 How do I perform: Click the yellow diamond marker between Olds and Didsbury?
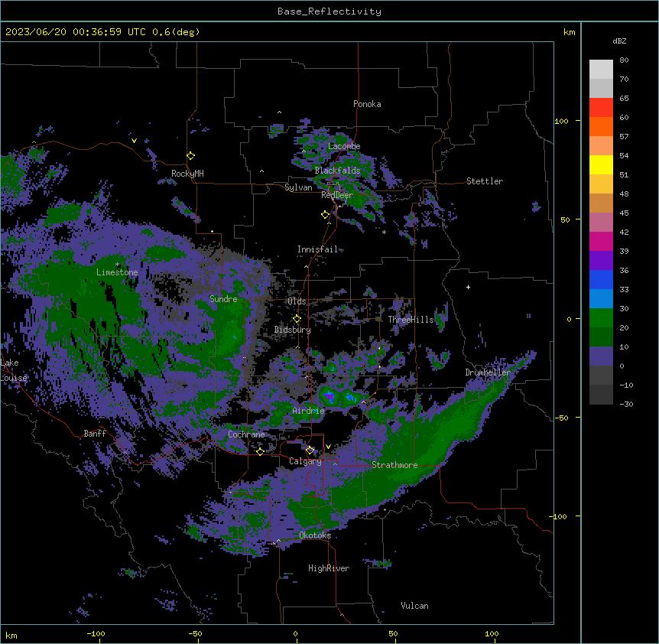point(297,319)
